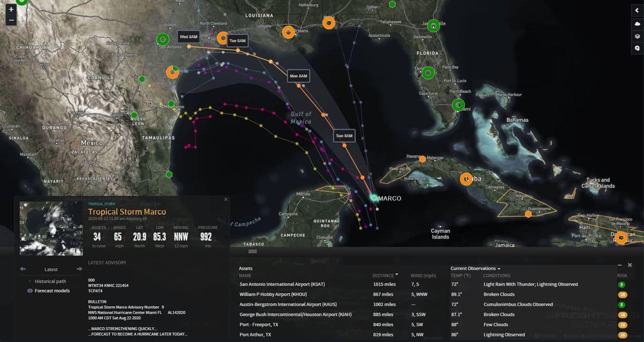Click the orange risk badge for Port Arthur
Viewport: 644px width, 342px height.
[x=623, y=335]
